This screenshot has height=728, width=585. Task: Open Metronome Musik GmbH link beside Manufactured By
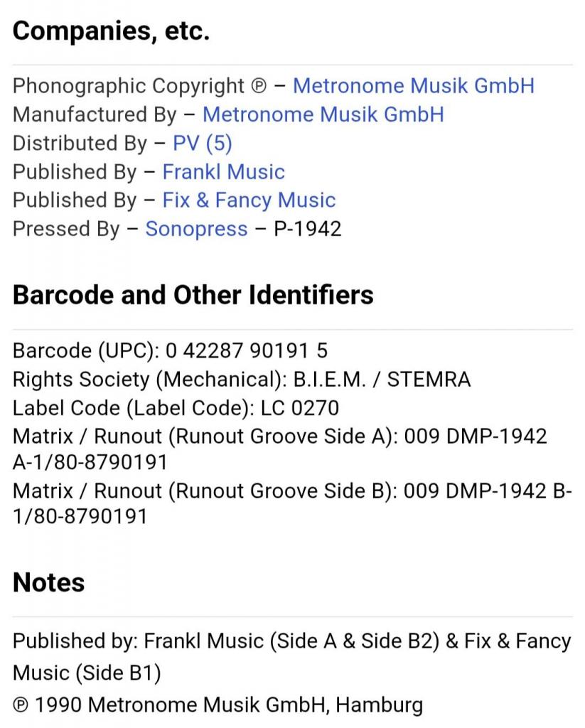point(323,114)
